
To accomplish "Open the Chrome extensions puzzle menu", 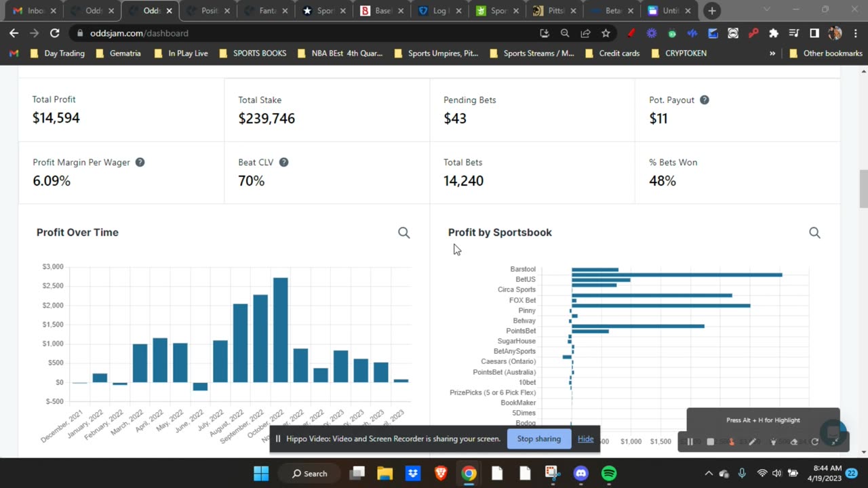I will point(774,33).
